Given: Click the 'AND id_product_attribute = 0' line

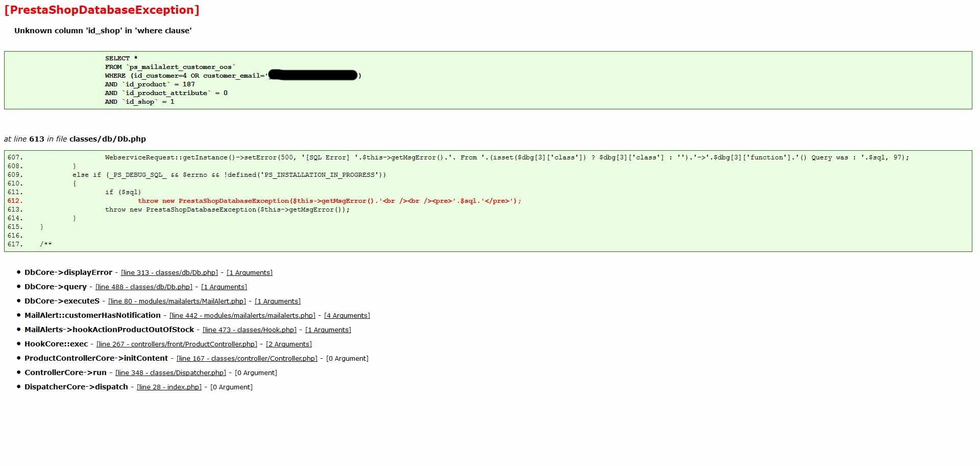Looking at the screenshot, I should coord(166,93).
